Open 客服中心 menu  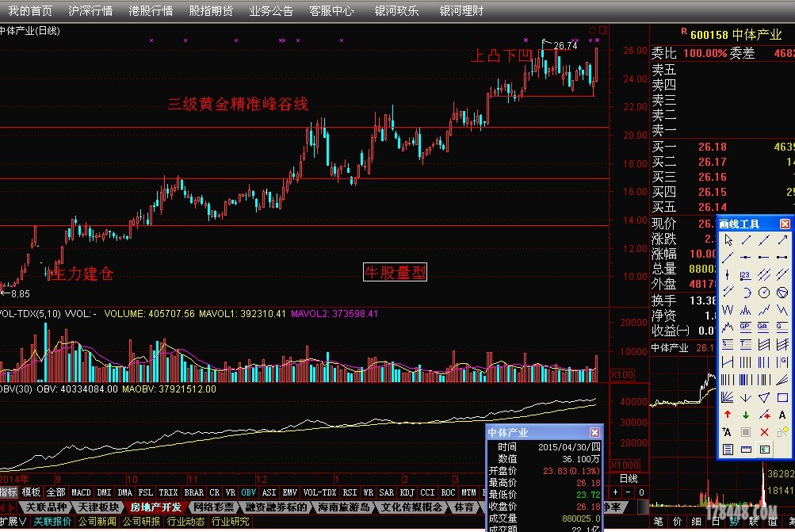331,10
